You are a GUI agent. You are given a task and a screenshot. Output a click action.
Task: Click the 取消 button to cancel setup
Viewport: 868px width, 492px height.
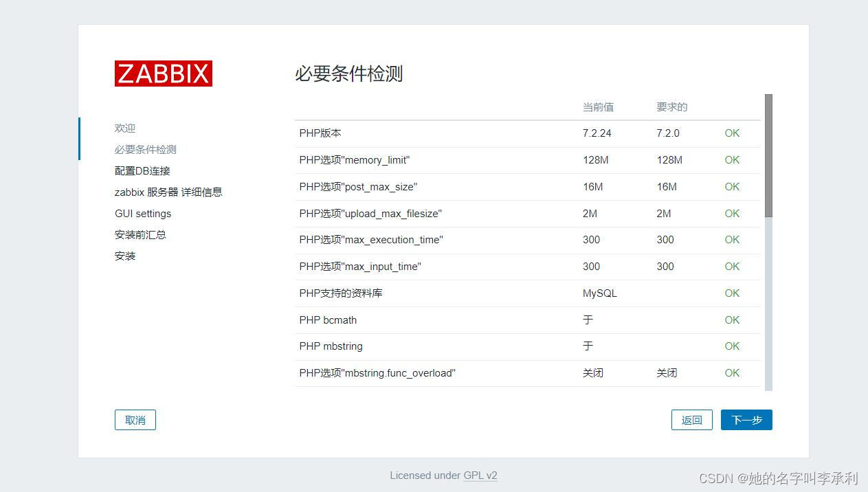[135, 419]
